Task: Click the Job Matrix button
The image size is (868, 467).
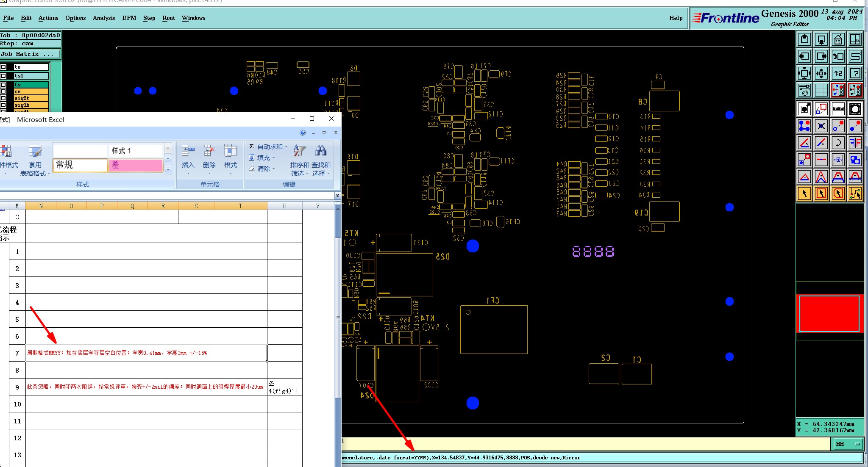Action: 30,54
